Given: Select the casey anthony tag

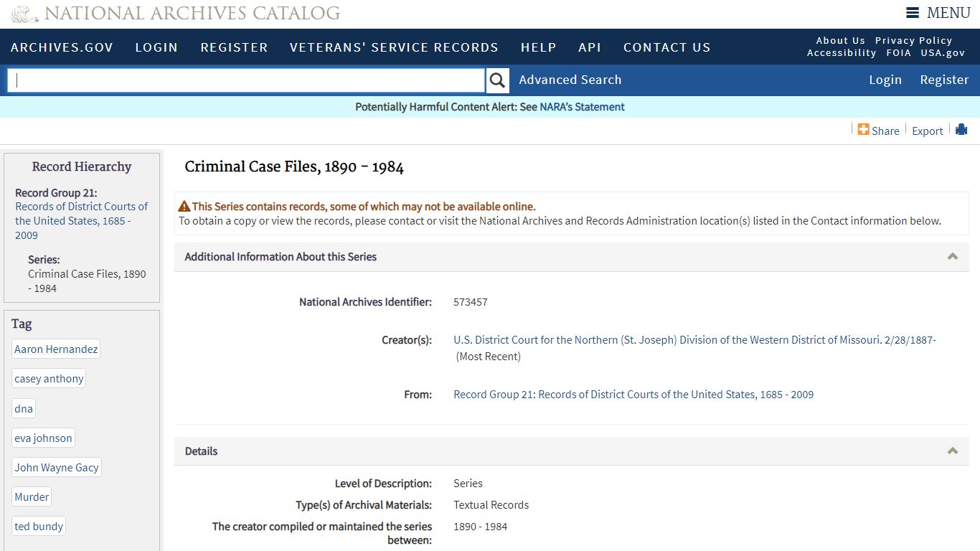Looking at the screenshot, I should click(49, 379).
